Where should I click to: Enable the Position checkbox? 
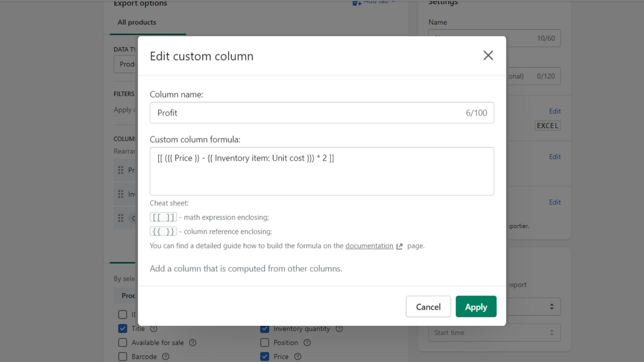click(265, 342)
